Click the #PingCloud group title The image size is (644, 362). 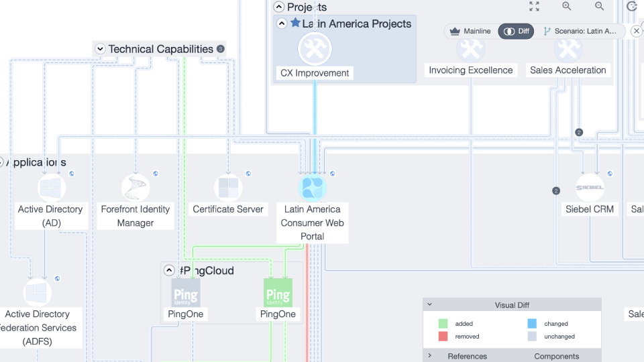coord(207,271)
